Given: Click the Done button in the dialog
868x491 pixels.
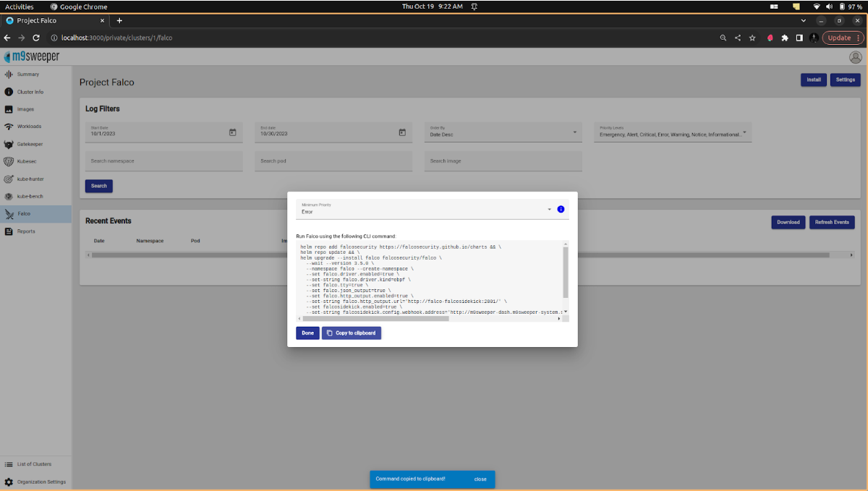Looking at the screenshot, I should point(307,333).
